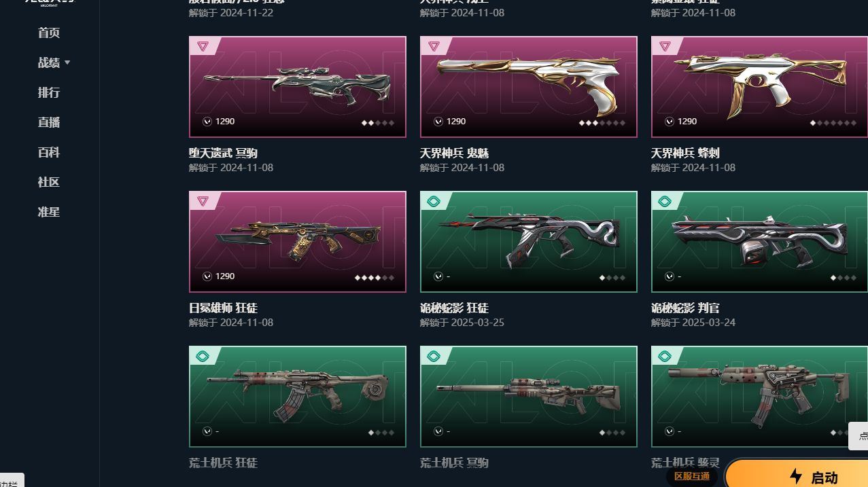
Task: Open the 社区 sidebar page
Action: point(49,182)
